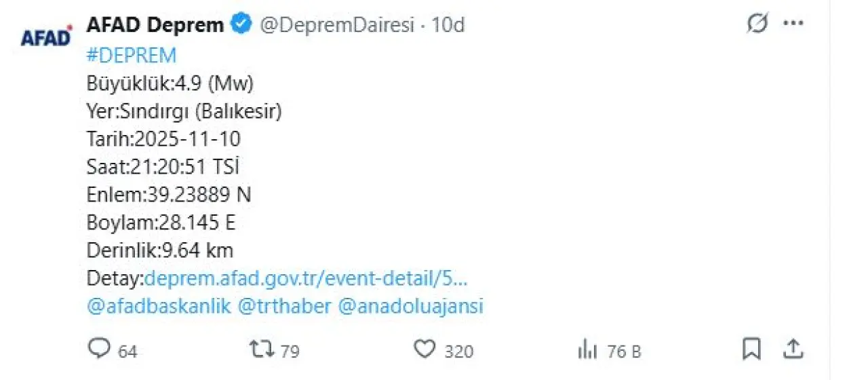
Task: Open the #DEPREM hashtag
Action: click(x=132, y=55)
